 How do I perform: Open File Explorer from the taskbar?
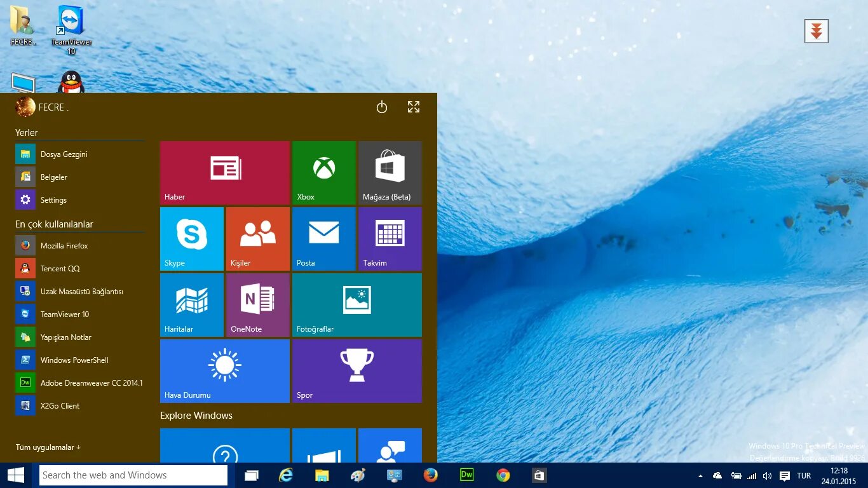(322, 475)
